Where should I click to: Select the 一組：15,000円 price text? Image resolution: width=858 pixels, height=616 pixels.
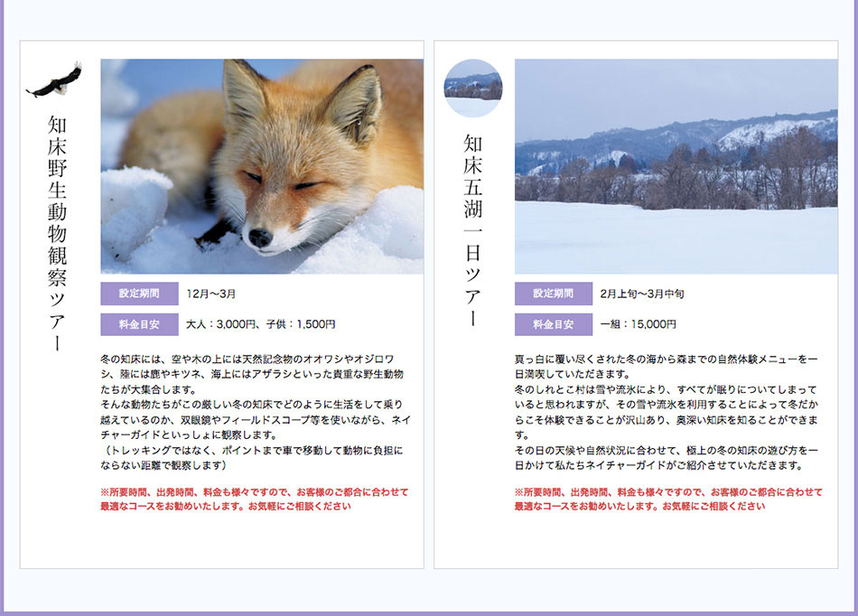coord(638,324)
